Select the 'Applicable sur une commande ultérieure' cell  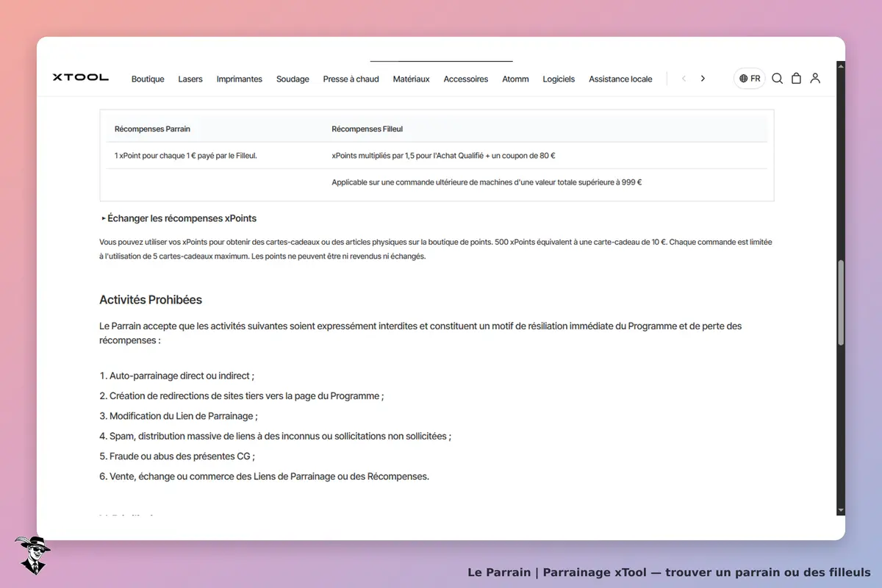(x=487, y=182)
